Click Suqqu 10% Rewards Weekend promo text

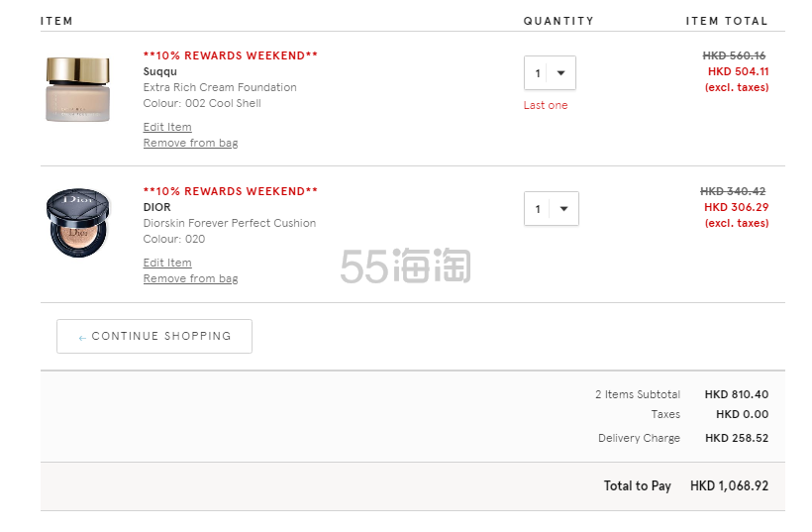tap(231, 55)
